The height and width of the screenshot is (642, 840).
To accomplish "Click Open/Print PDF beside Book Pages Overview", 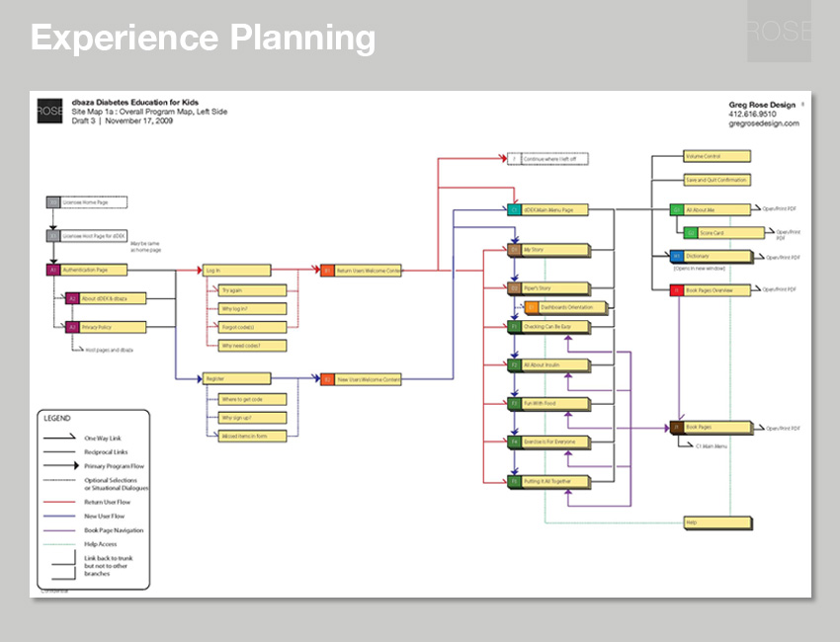I will coord(780,289).
